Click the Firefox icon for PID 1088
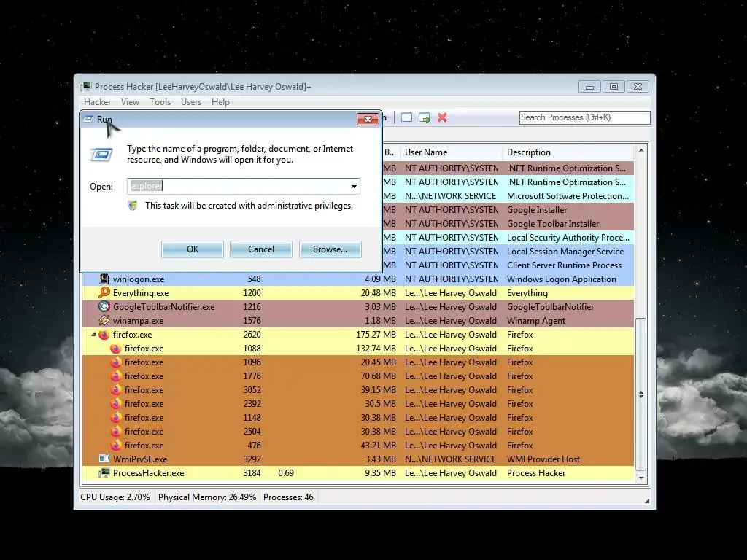 coord(115,348)
